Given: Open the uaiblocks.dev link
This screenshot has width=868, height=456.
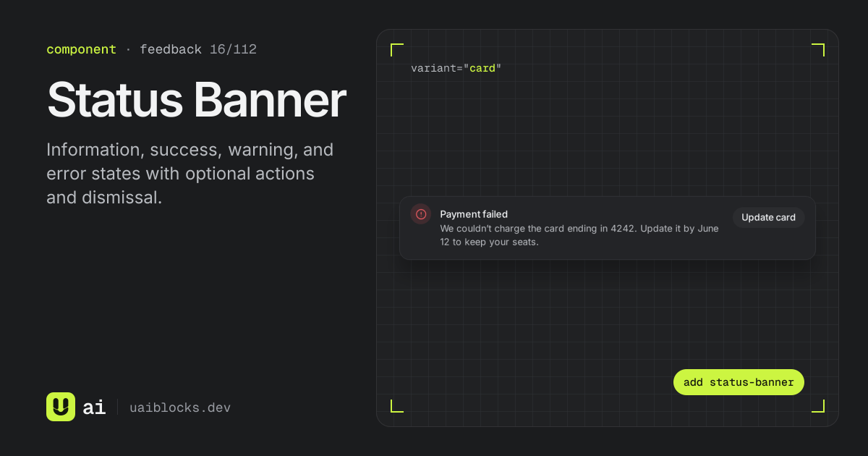Looking at the screenshot, I should (x=180, y=408).
